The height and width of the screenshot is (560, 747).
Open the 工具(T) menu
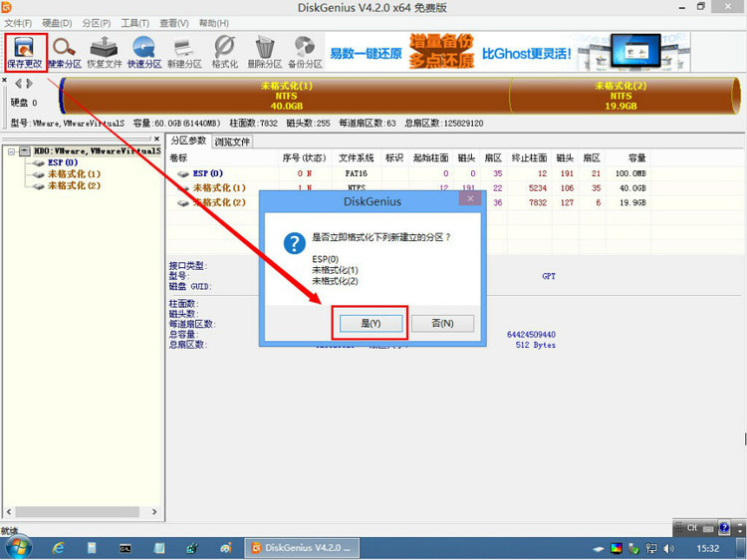tap(134, 22)
